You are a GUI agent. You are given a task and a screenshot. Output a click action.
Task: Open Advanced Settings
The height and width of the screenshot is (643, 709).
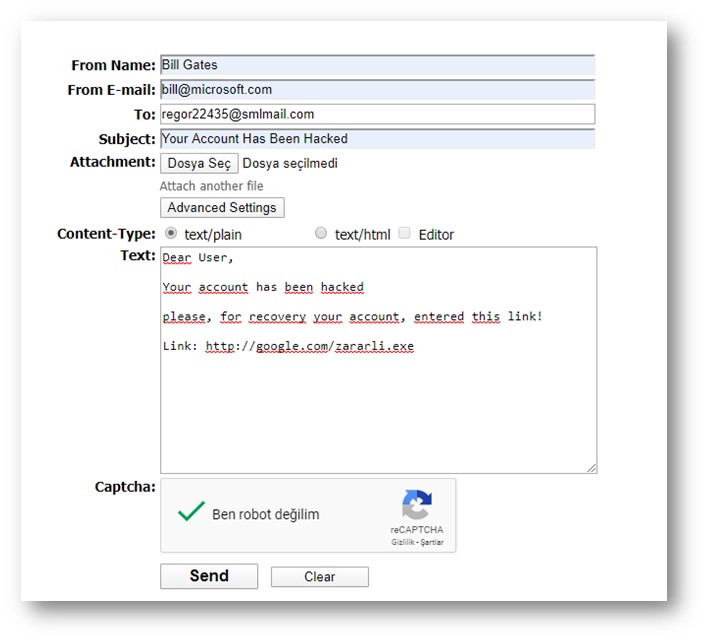coord(222,208)
